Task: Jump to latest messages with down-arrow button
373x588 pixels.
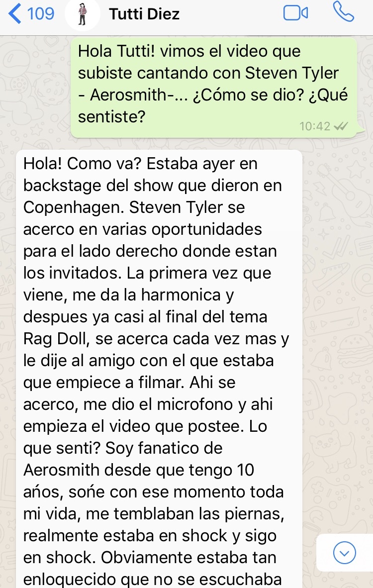Action: tap(344, 553)
